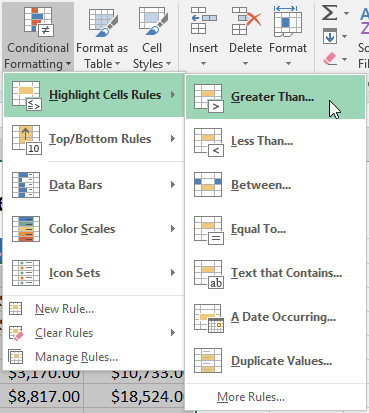This screenshot has width=369, height=413.
Task: Pick Text that Contains... rule
Action: click(x=275, y=273)
